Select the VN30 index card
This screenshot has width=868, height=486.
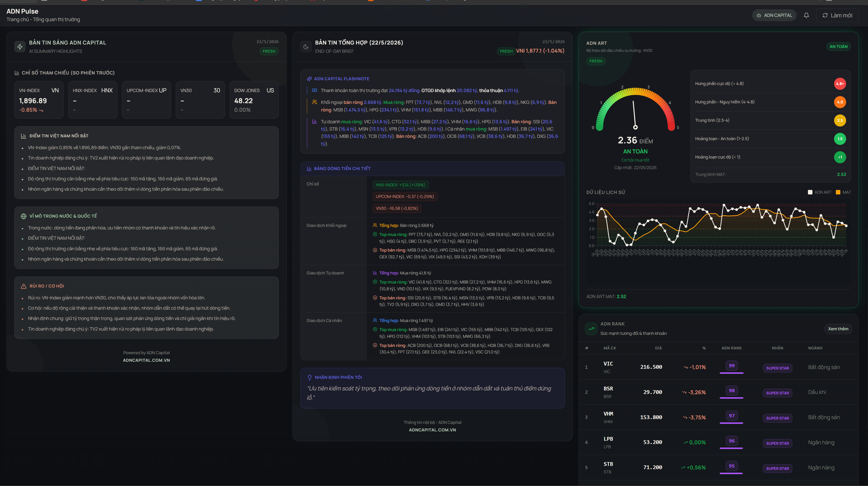(x=200, y=100)
